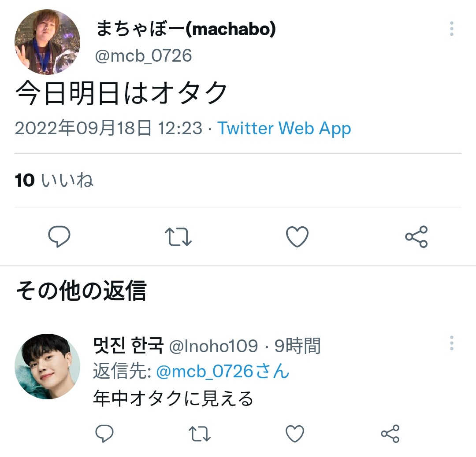Screen dimensions: 476x457
Task: Share the main tweet by machabo
Action: click(416, 236)
